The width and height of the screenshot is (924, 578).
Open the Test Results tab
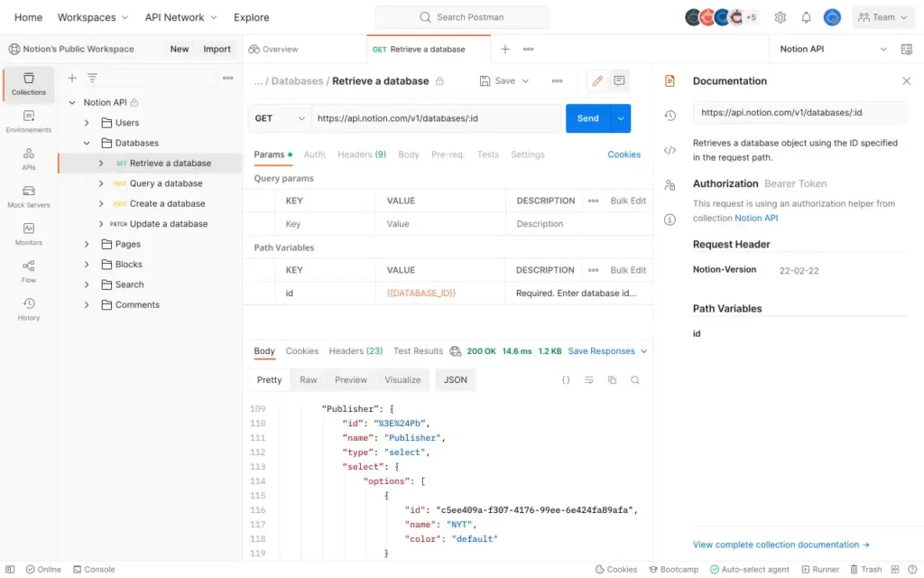418,351
